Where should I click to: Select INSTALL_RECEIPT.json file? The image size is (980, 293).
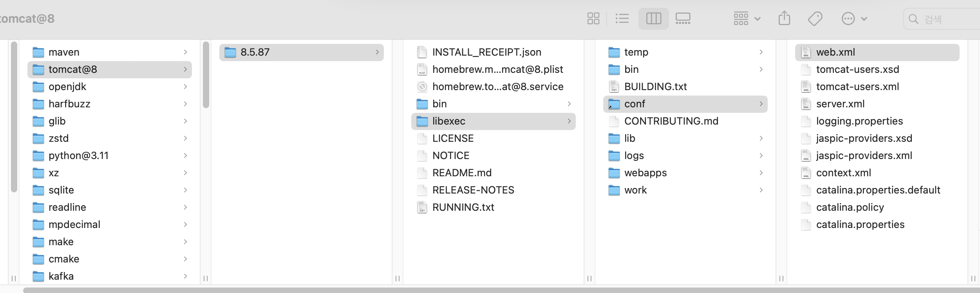pos(494,52)
